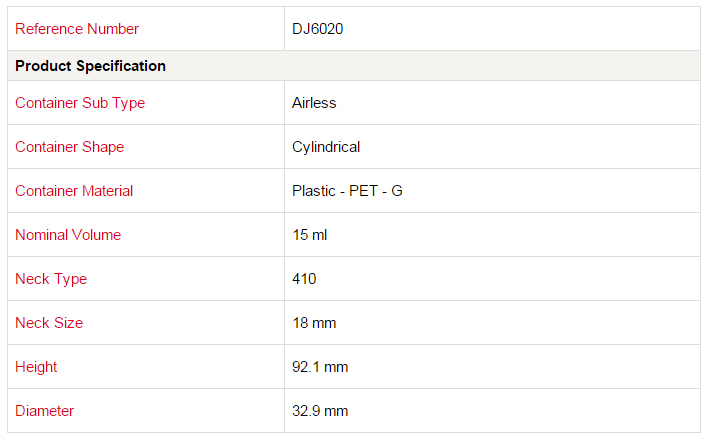The width and height of the screenshot is (712, 444).
Task: Click the Diameter label
Action: (x=44, y=411)
